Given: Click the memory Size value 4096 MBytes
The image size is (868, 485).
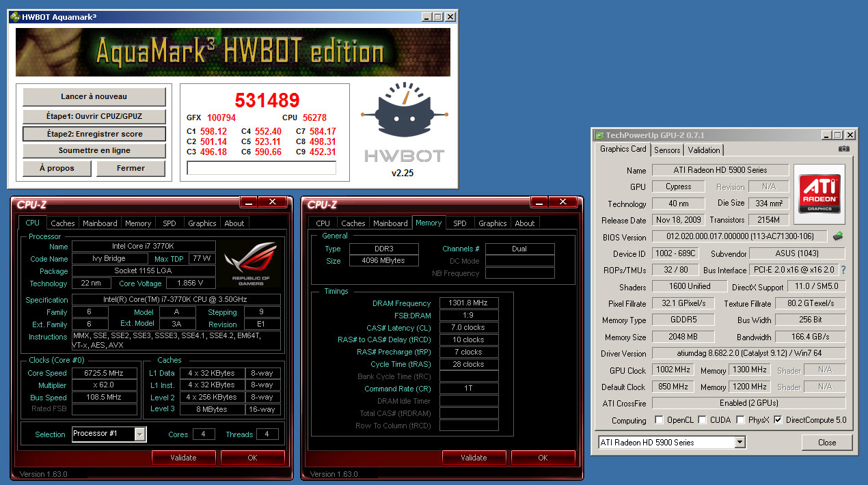Looking at the screenshot, I should click(385, 260).
